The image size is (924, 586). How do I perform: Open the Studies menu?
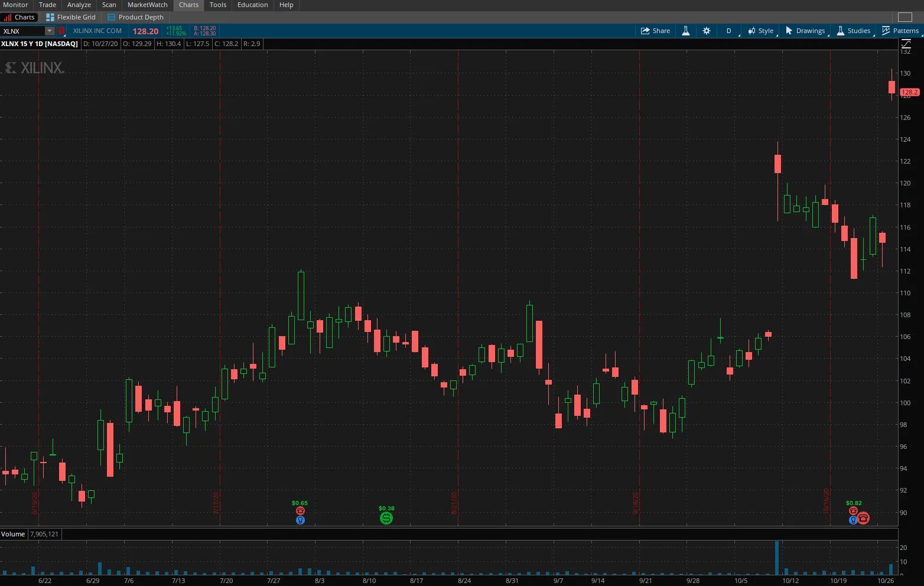pyautogui.click(x=854, y=31)
